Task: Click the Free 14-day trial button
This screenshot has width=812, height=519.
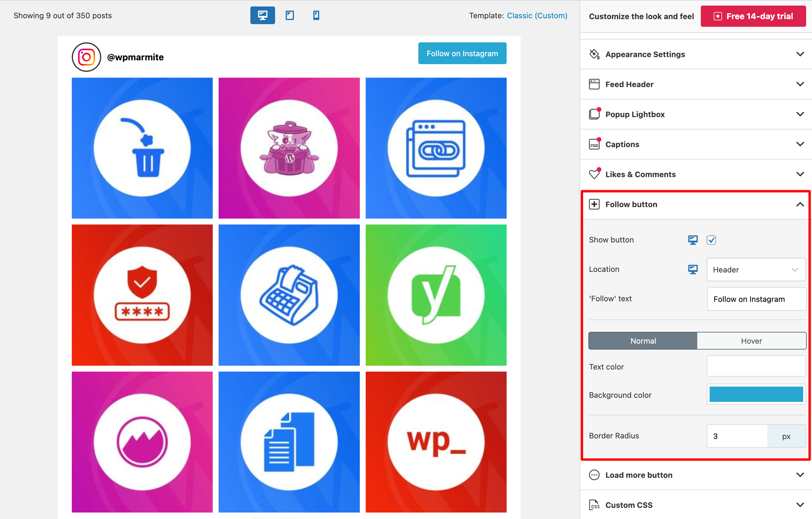Action: (753, 16)
